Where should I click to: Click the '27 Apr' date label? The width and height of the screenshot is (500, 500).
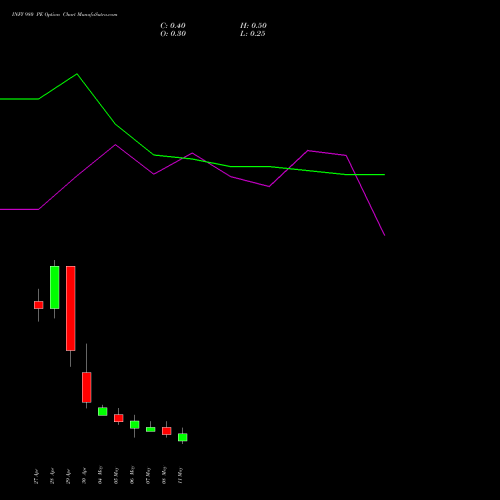tap(36, 476)
